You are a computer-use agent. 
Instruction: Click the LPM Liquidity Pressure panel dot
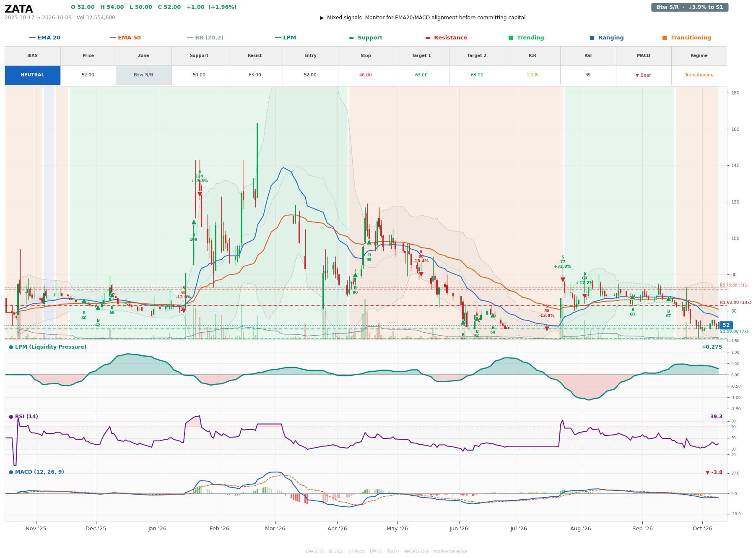(11, 347)
